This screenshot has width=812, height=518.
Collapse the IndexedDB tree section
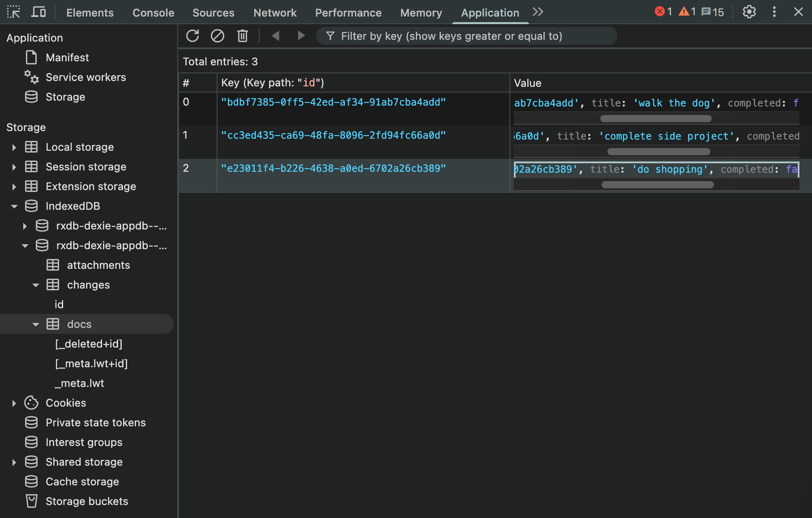click(x=14, y=206)
